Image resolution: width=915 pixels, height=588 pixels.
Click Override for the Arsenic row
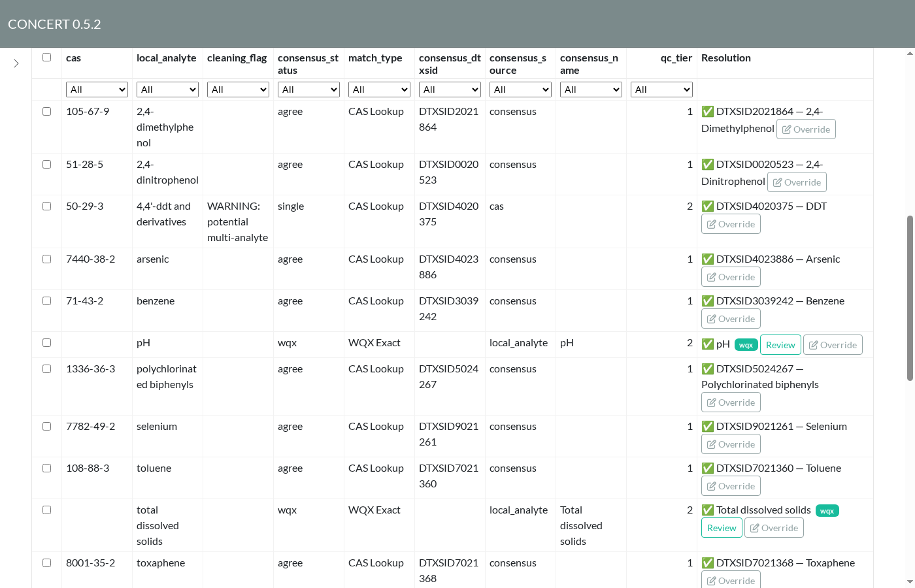[x=731, y=277]
